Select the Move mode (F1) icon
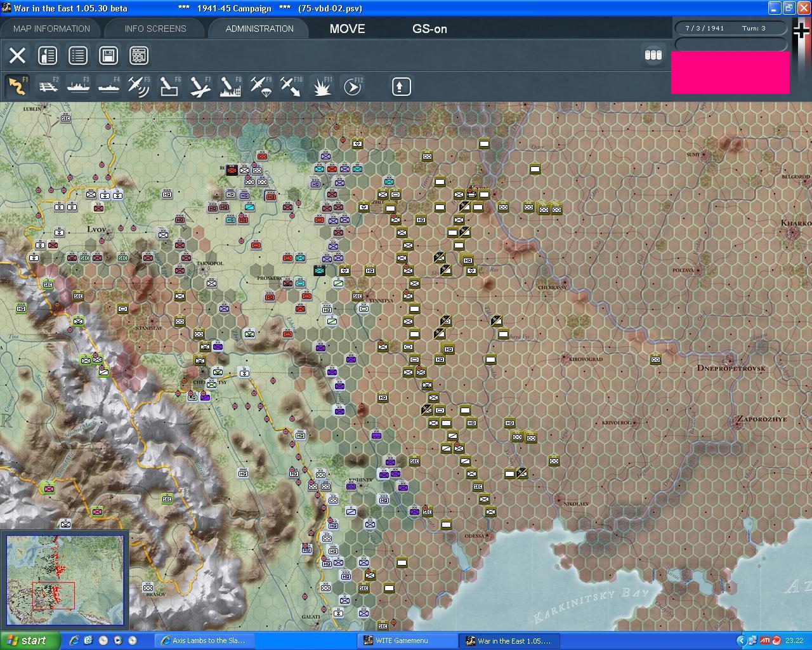The image size is (812, 650). tap(17, 86)
